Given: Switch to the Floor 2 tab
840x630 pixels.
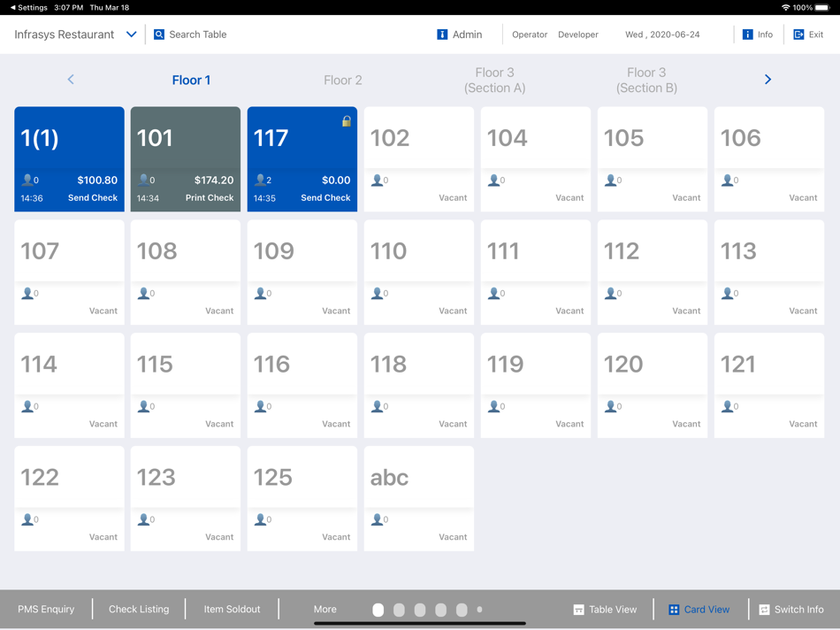Looking at the screenshot, I should [343, 81].
